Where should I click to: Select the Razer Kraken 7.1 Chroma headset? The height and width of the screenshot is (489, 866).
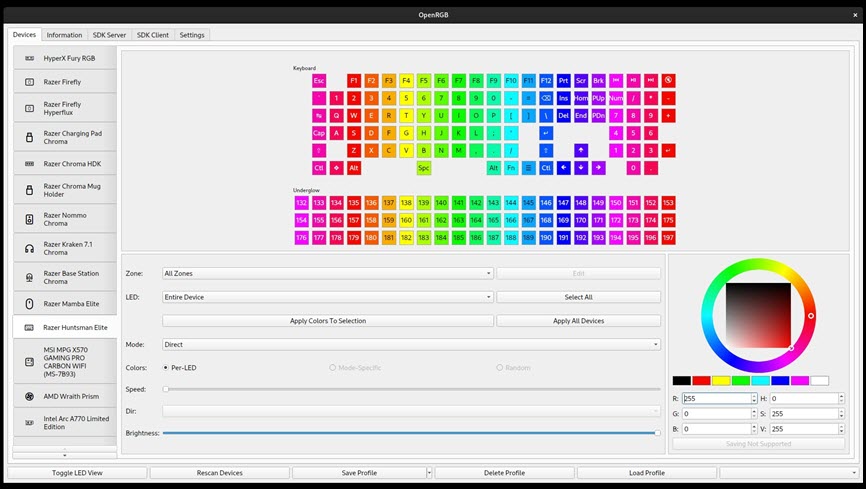(65, 248)
